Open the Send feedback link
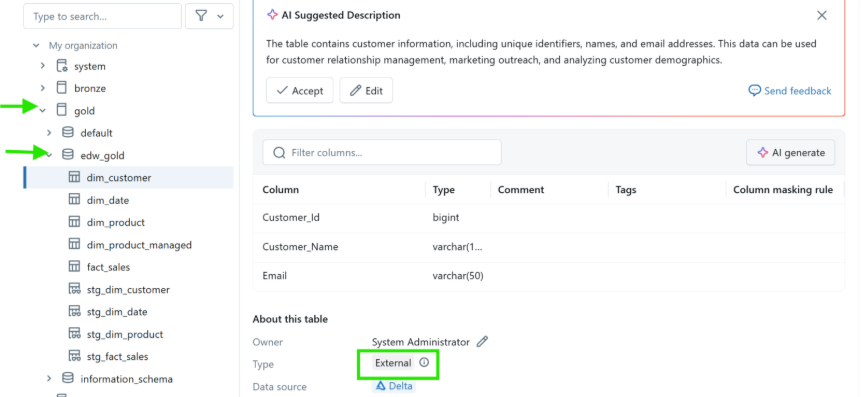Screen dimensions: 862x397 coord(790,91)
